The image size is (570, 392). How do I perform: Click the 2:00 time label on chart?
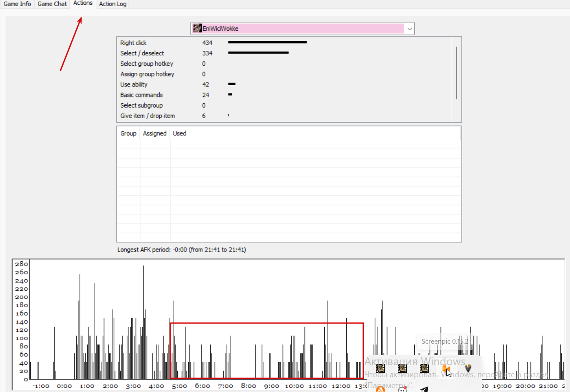(110, 386)
